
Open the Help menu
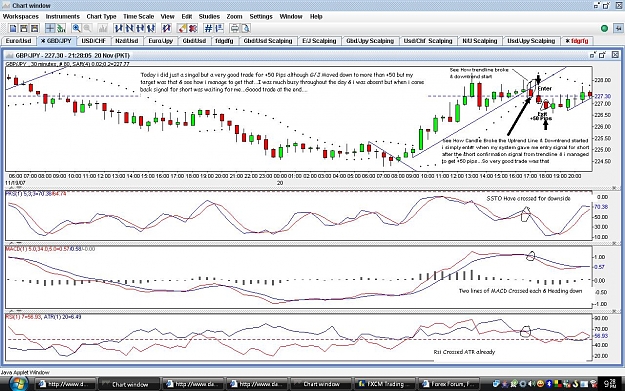(316, 16)
